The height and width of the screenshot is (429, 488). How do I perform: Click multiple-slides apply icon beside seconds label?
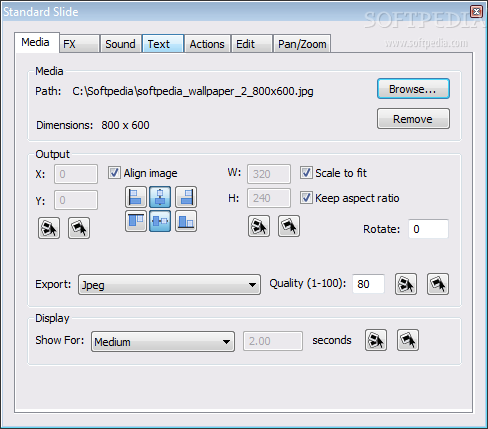(x=376, y=340)
